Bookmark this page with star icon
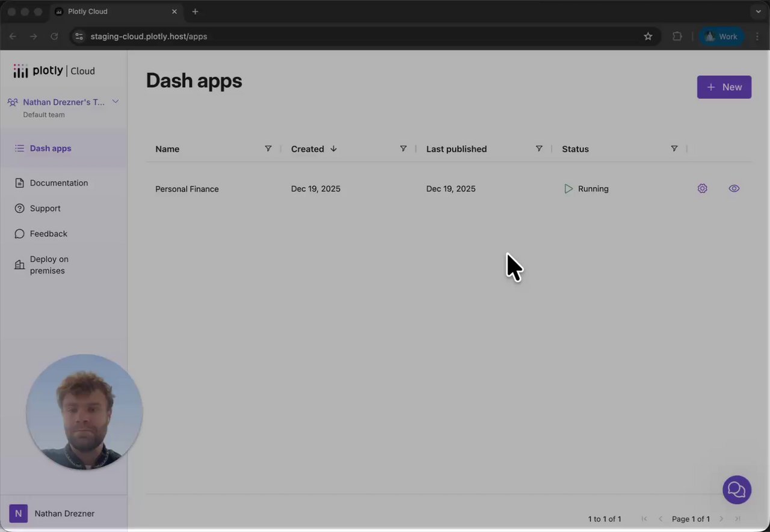The width and height of the screenshot is (770, 532). pos(648,37)
